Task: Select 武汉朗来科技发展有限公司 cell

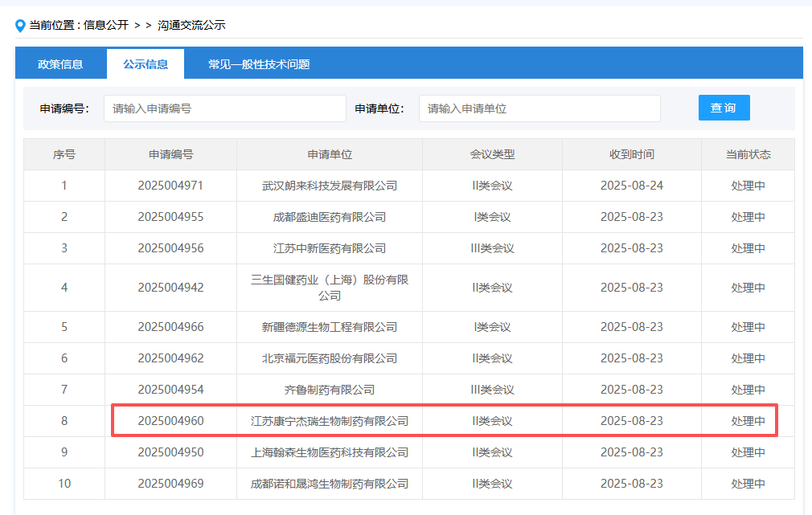Action: point(330,186)
